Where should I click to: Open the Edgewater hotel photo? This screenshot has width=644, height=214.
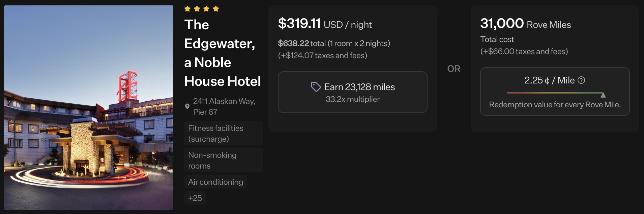[89, 108]
